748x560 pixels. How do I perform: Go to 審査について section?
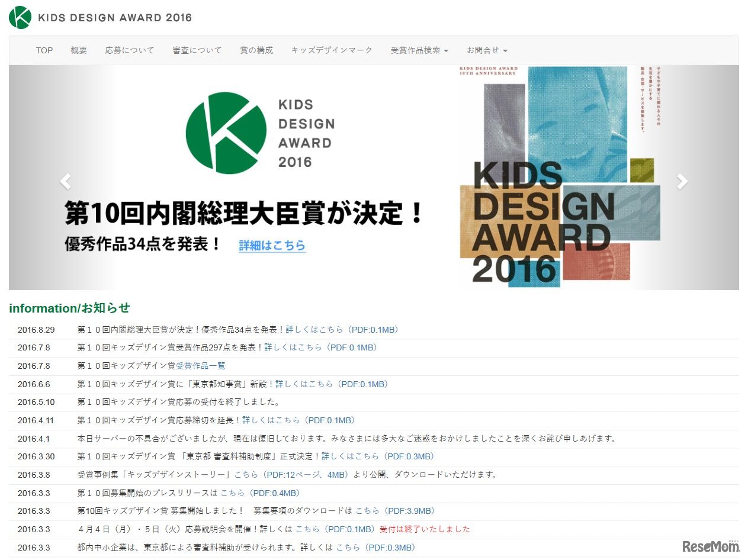[197, 50]
